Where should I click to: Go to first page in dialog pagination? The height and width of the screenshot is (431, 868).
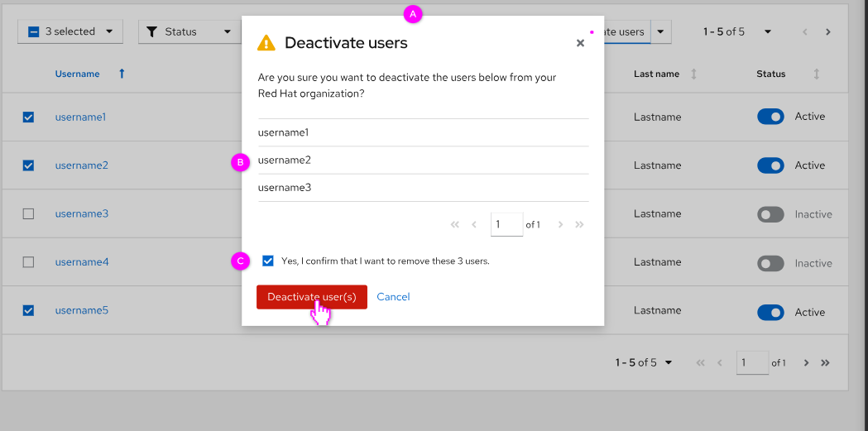pyautogui.click(x=455, y=225)
